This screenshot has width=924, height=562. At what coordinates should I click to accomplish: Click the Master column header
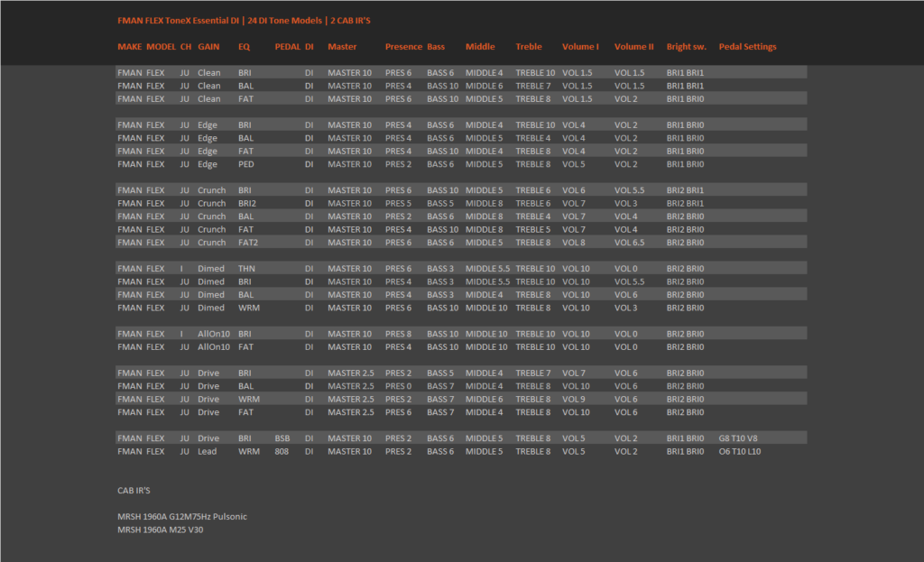point(342,47)
